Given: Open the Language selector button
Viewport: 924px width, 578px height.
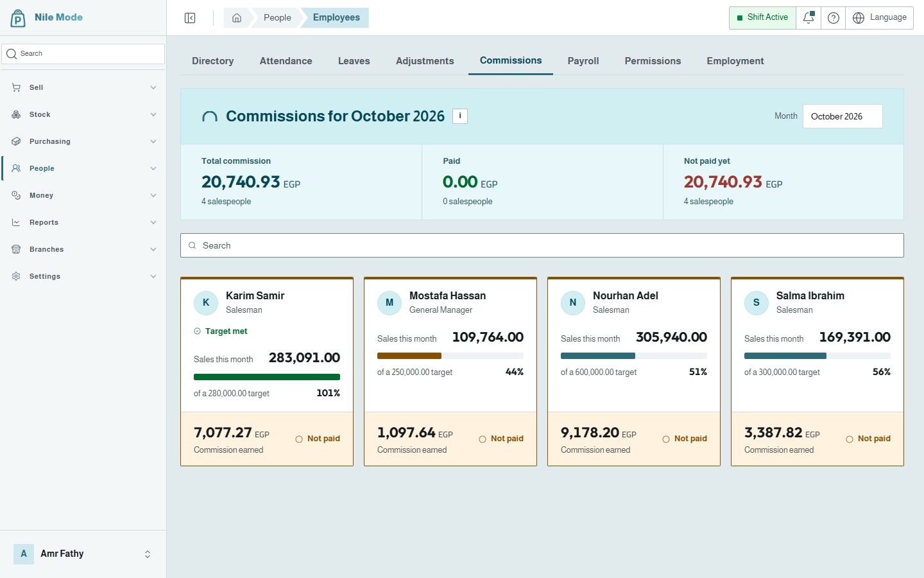Looking at the screenshot, I should pyautogui.click(x=880, y=18).
